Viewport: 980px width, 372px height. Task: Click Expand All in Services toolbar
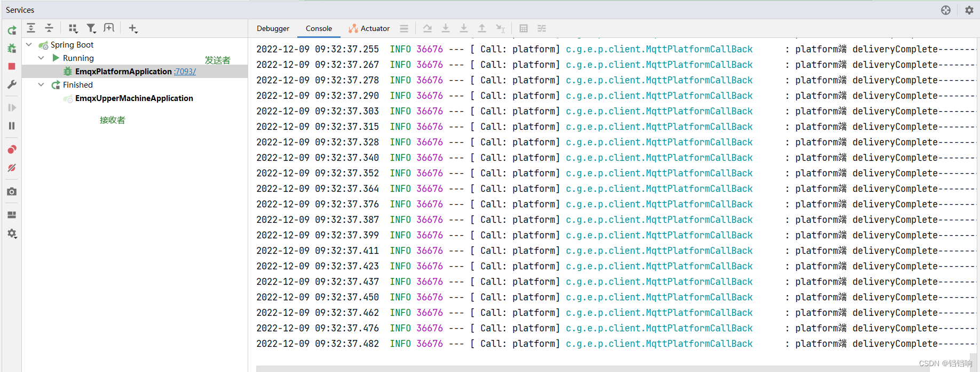pyautogui.click(x=31, y=28)
